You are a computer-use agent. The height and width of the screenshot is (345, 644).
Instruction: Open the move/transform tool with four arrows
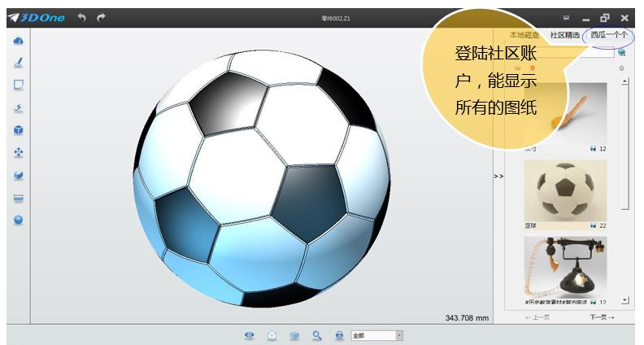(x=18, y=152)
